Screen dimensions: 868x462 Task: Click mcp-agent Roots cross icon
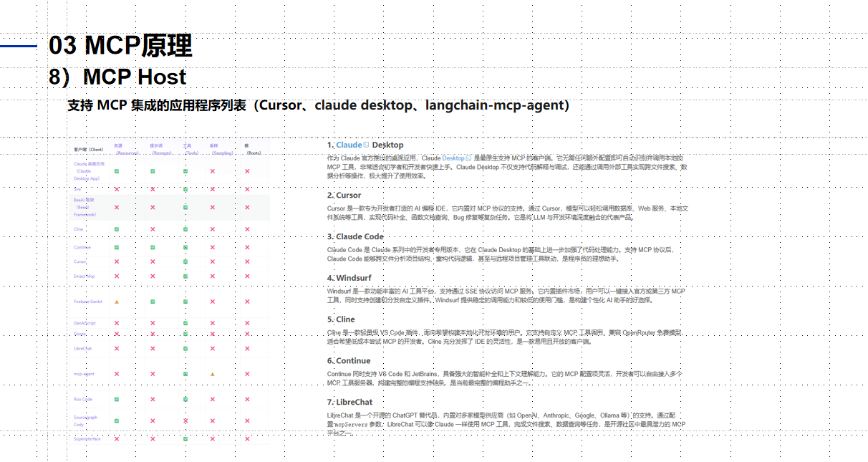click(247, 374)
